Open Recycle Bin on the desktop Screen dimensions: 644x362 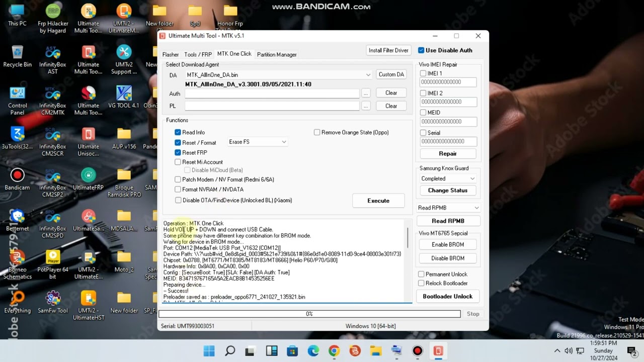(x=17, y=56)
